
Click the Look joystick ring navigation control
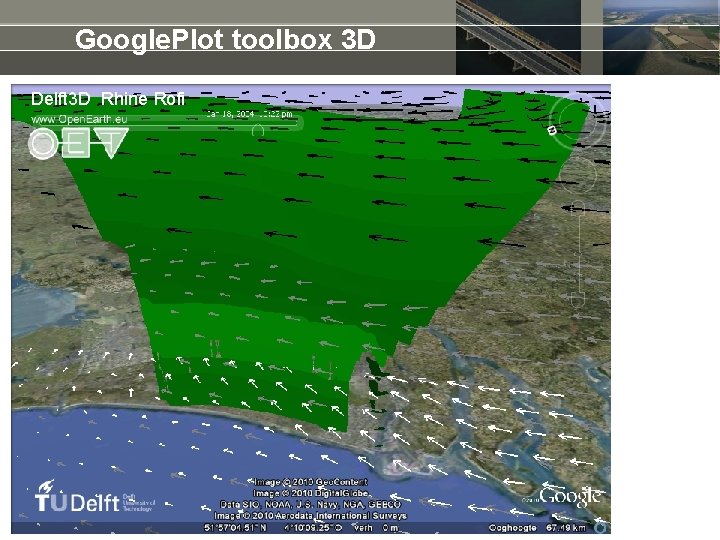pyautogui.click(x=577, y=120)
